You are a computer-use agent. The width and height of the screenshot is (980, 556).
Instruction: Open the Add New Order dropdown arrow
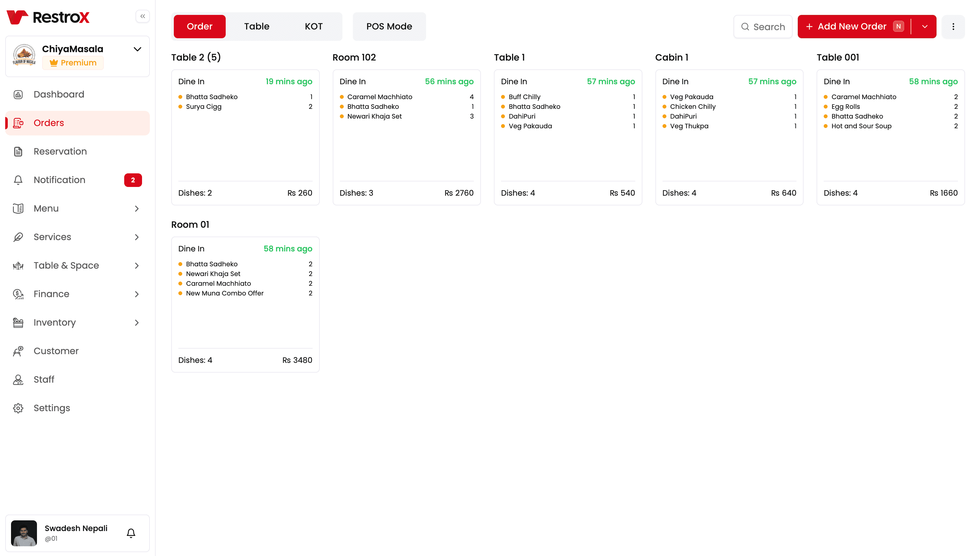tap(925, 26)
